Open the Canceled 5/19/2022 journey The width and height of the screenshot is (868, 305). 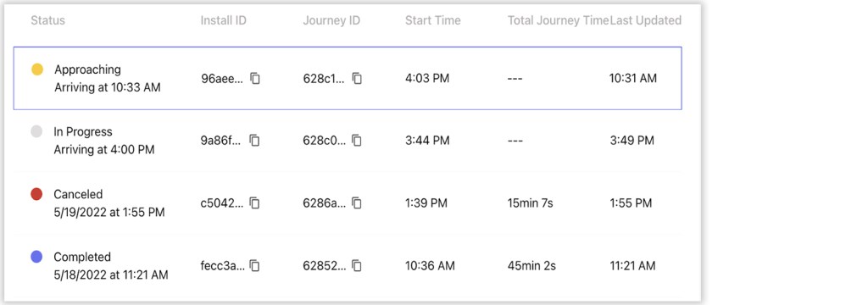click(x=348, y=203)
